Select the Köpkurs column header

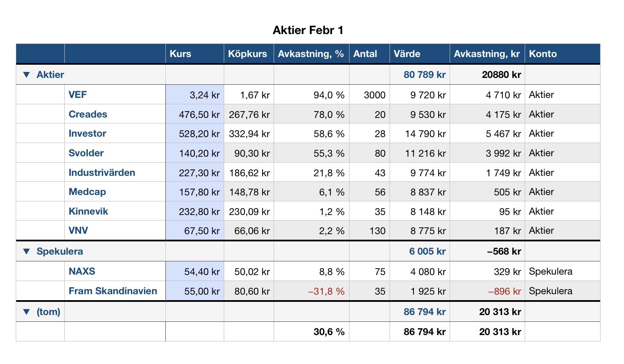(249, 54)
